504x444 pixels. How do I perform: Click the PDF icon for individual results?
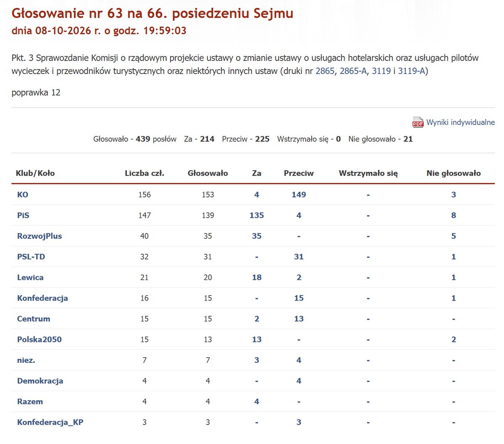click(418, 122)
